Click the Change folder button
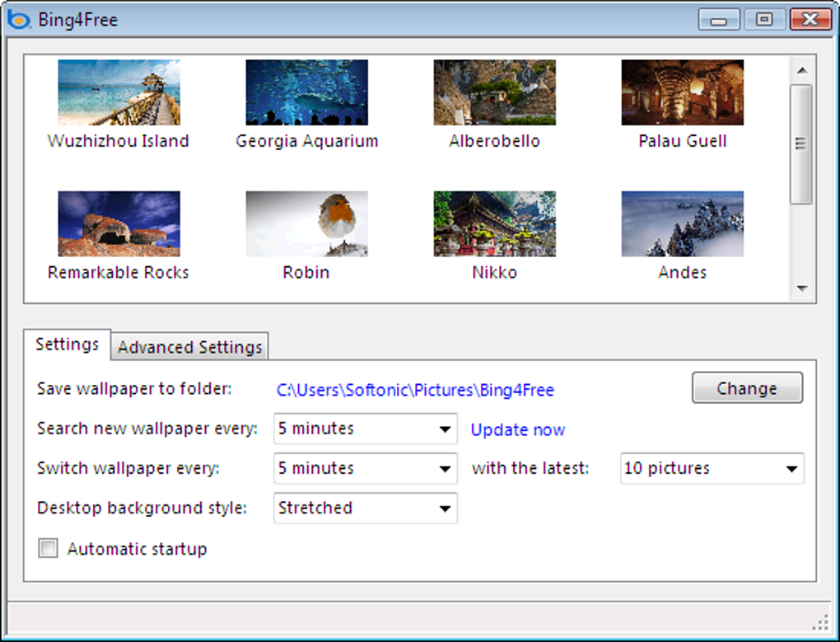840x642 pixels. click(x=747, y=387)
